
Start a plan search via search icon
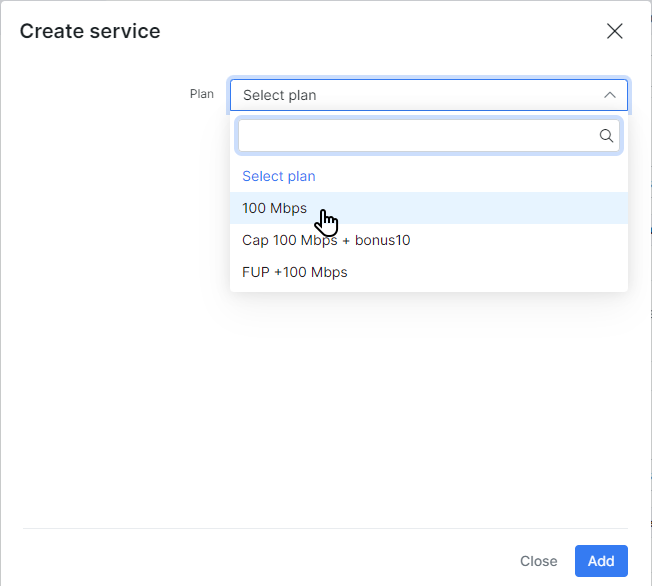606,136
